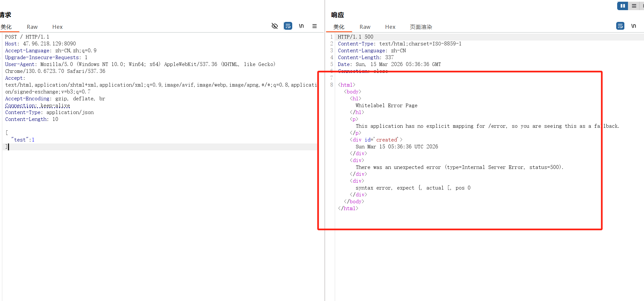Toggle the \n newline display in response panel
644x301 pixels.
tap(634, 26)
